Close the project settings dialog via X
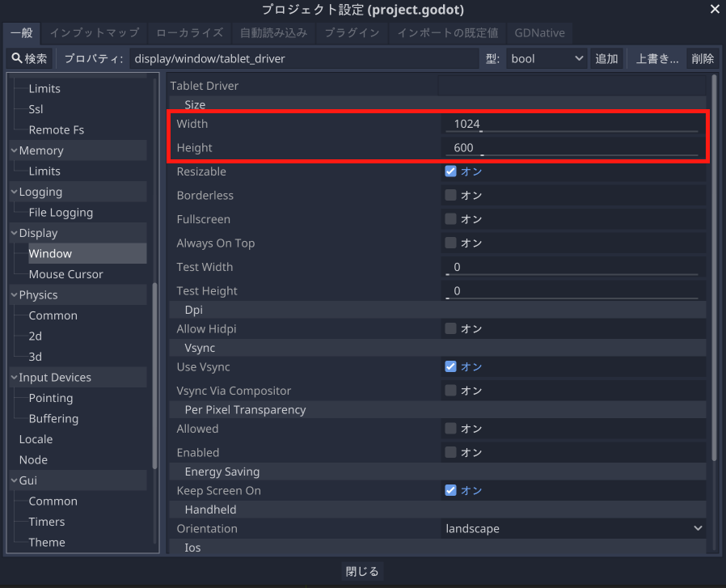Screen dimensions: 726x588 [x=714, y=10]
